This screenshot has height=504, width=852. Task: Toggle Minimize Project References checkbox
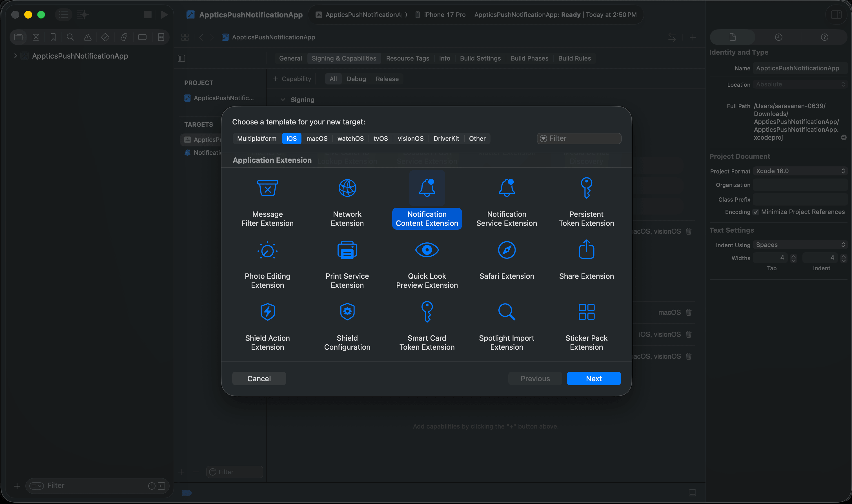(x=755, y=212)
